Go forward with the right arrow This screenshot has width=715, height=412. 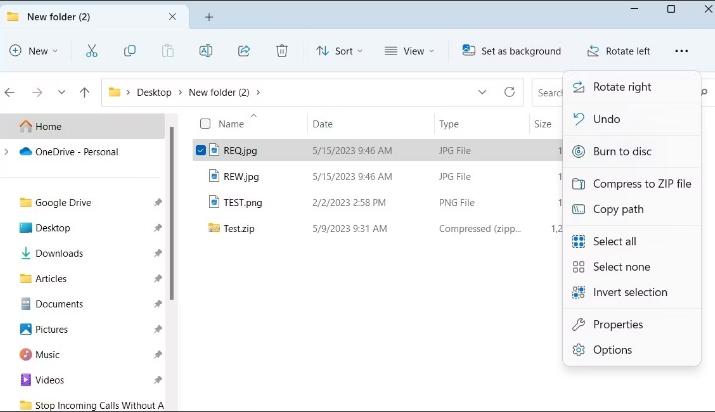pyautogui.click(x=37, y=93)
